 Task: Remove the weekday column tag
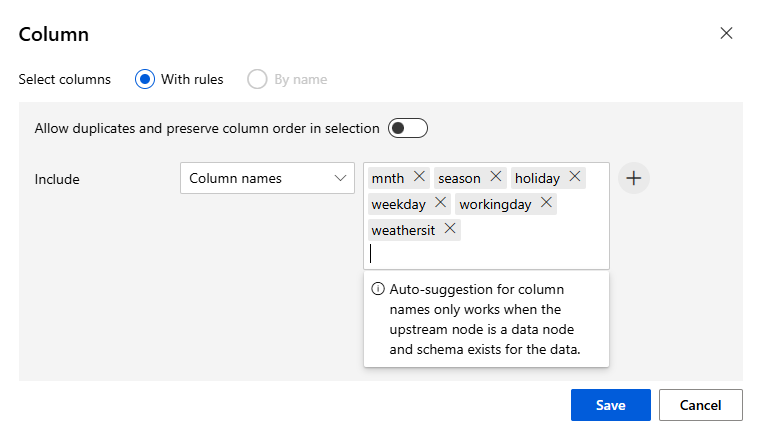pos(440,203)
